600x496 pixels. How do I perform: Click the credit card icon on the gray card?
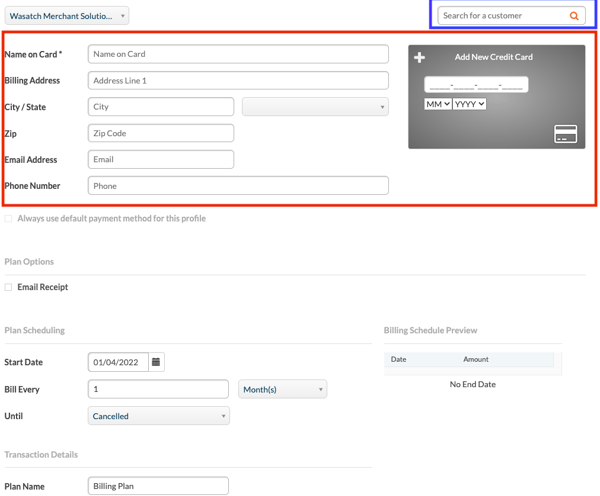click(566, 134)
